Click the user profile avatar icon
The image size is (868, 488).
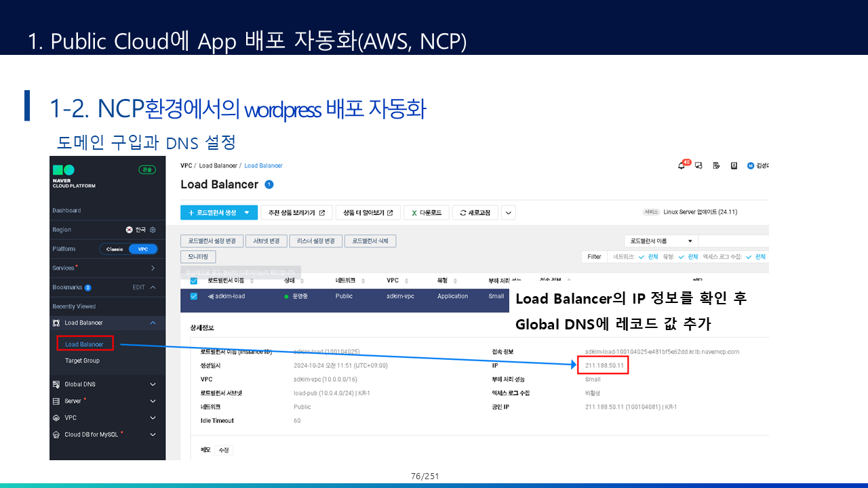751,165
